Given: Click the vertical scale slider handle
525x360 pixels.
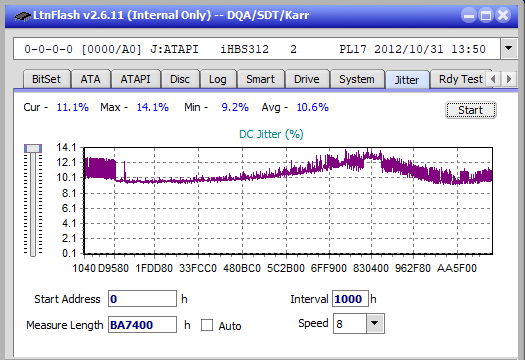Looking at the screenshot, I should 33,148.
